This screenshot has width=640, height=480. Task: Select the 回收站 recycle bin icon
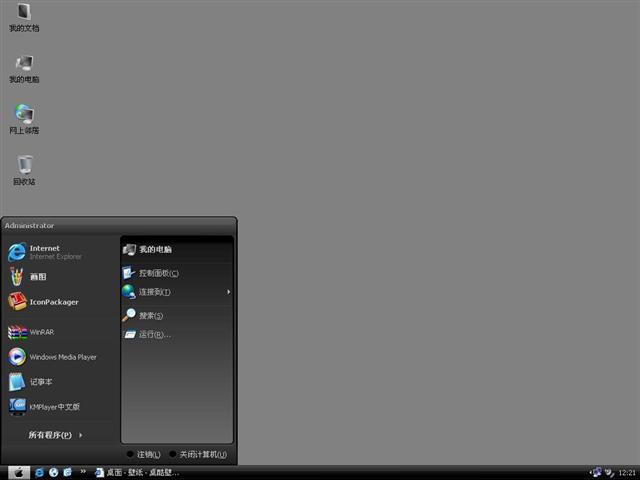(24, 171)
